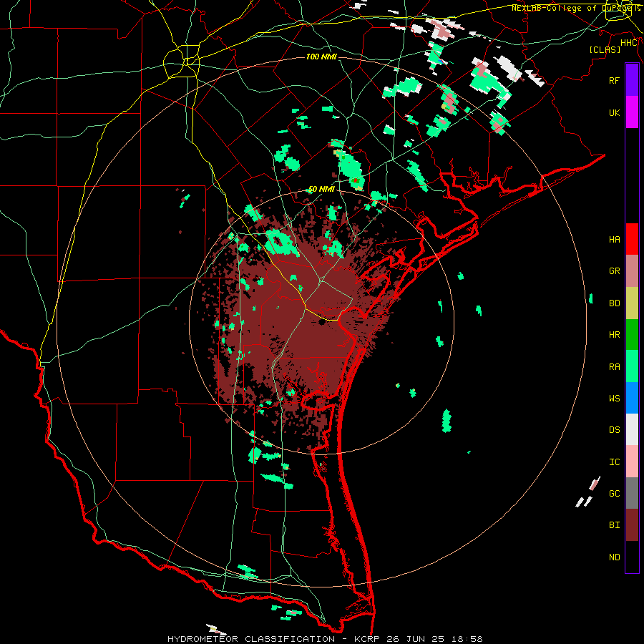Click the yellow BD legend color swatch
The image size is (644, 644).
tap(632, 303)
